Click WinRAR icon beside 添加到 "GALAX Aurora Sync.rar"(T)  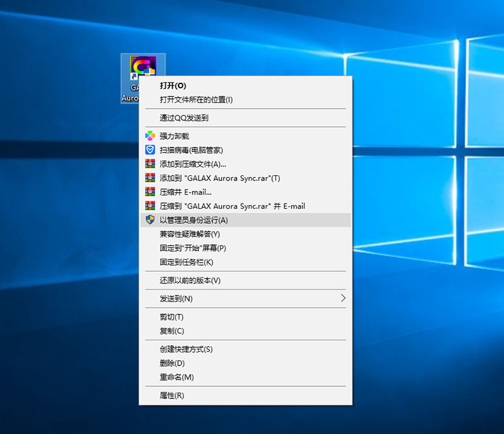[150, 178]
